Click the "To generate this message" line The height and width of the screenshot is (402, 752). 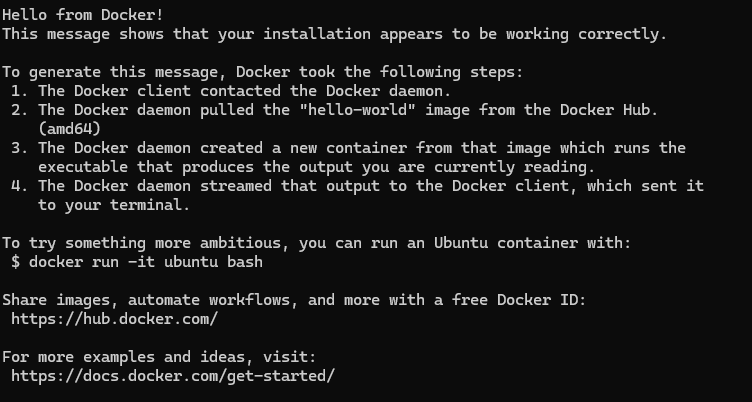pyautogui.click(x=263, y=72)
